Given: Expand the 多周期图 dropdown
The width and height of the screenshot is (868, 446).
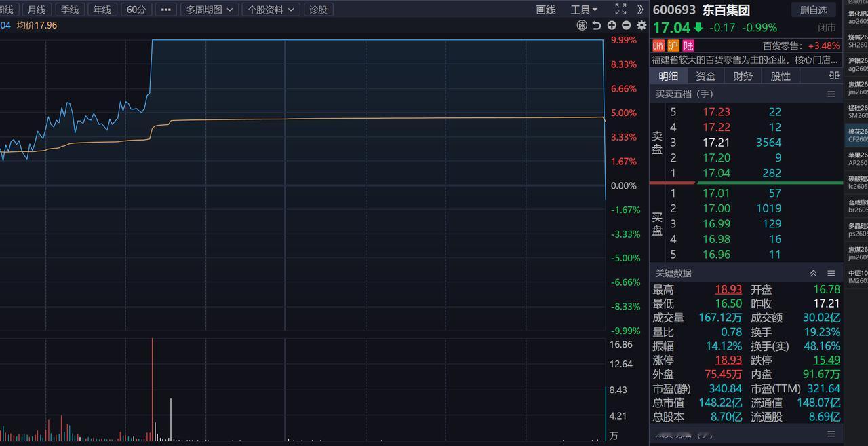Looking at the screenshot, I should tap(210, 10).
